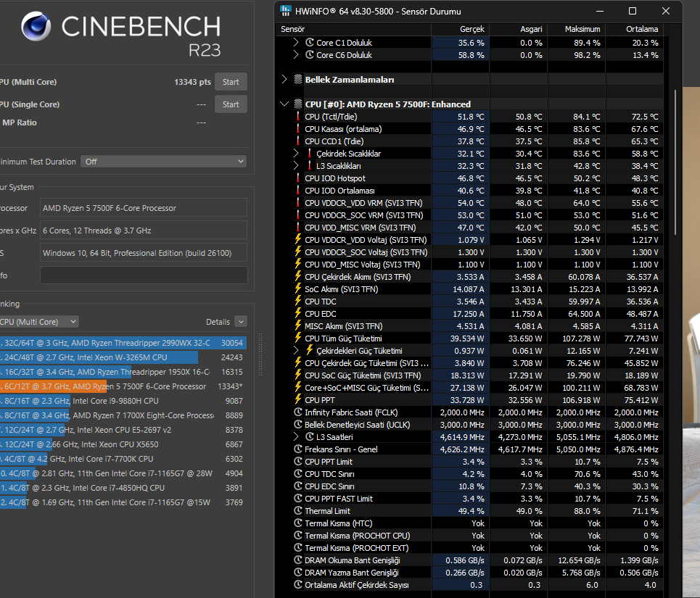Image resolution: width=700 pixels, height=598 pixels.
Task: Expand the Çekirdek Sıcaklıklar row
Action: [296, 153]
